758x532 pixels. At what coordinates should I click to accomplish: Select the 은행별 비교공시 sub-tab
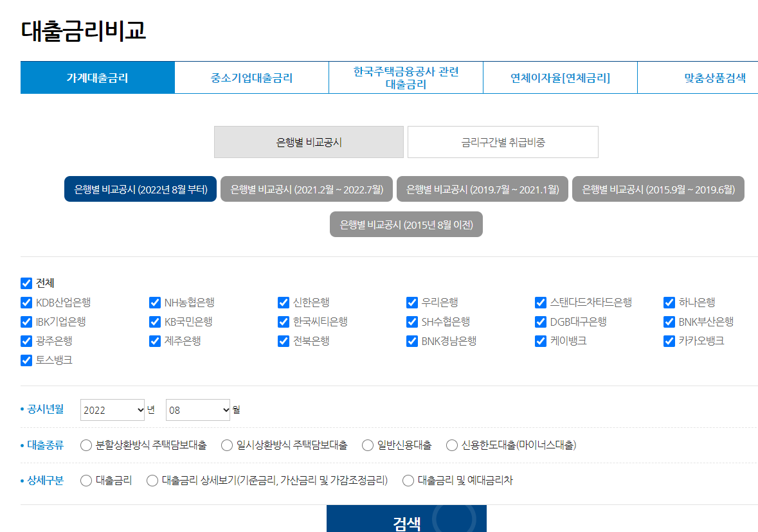pos(309,142)
